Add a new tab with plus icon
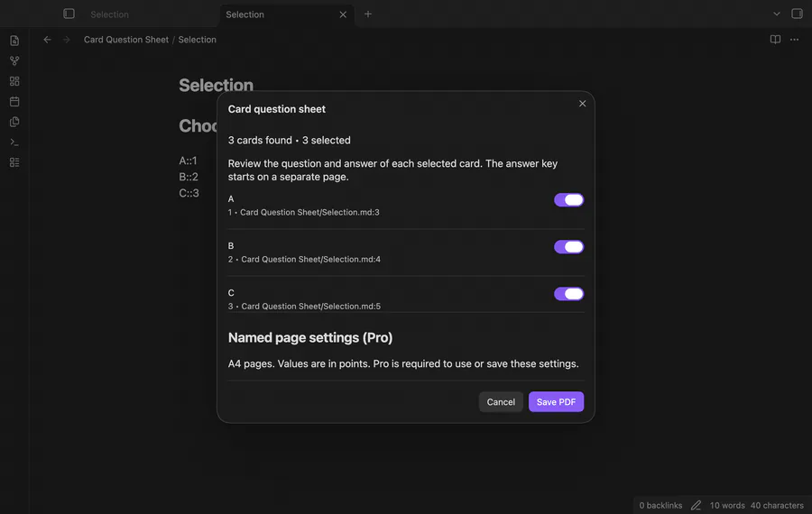The image size is (812, 514). 368,14
